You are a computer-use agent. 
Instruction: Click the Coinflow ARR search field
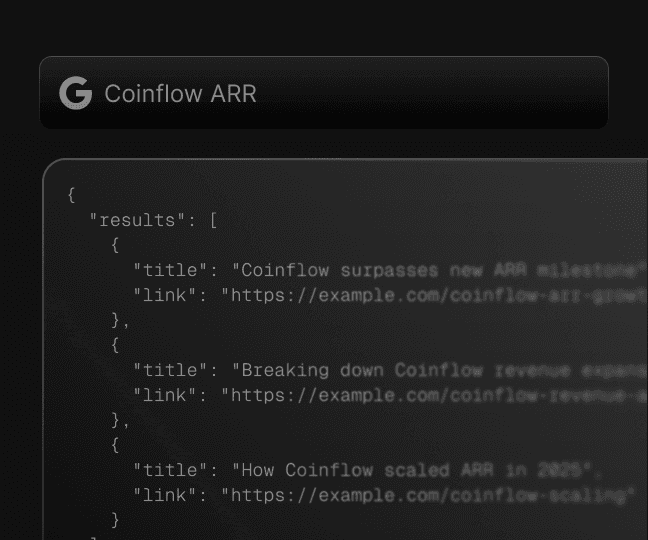click(324, 93)
